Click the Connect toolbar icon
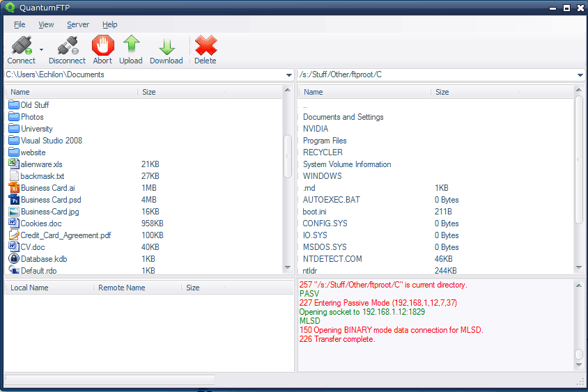 pyautogui.click(x=20, y=46)
